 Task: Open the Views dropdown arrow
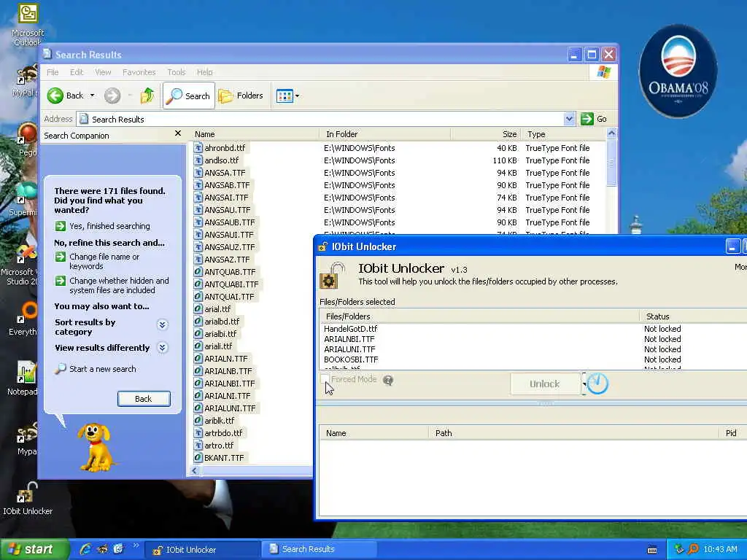pos(298,96)
